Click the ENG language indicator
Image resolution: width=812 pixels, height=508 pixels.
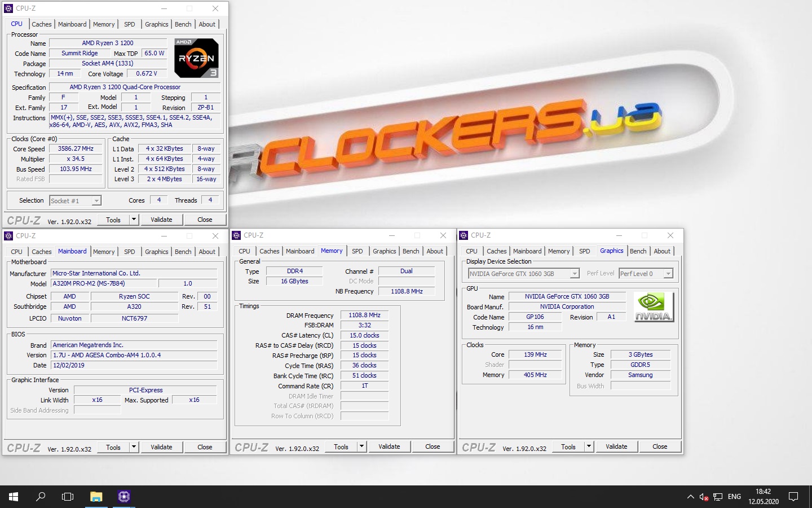click(734, 497)
